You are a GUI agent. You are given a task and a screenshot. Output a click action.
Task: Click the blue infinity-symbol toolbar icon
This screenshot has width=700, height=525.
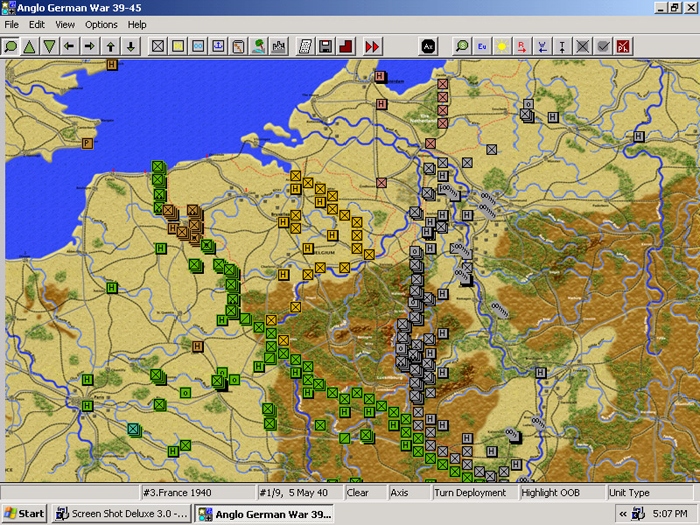point(198,46)
